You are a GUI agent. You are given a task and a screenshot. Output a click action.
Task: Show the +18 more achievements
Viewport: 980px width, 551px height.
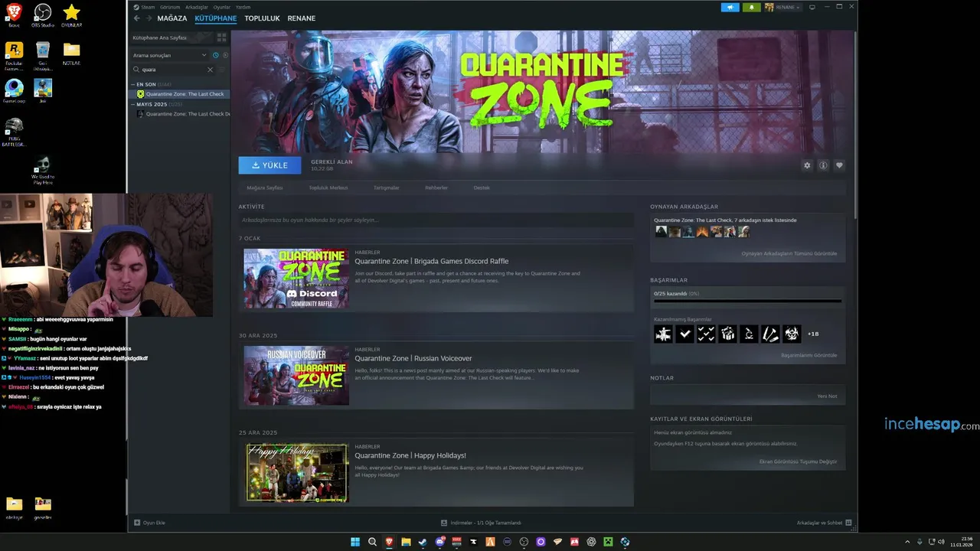click(x=813, y=334)
